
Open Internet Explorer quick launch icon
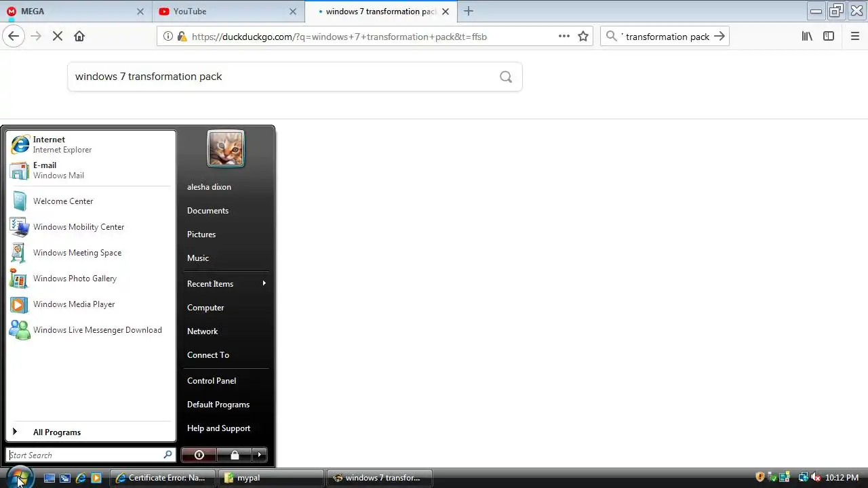[x=81, y=478]
